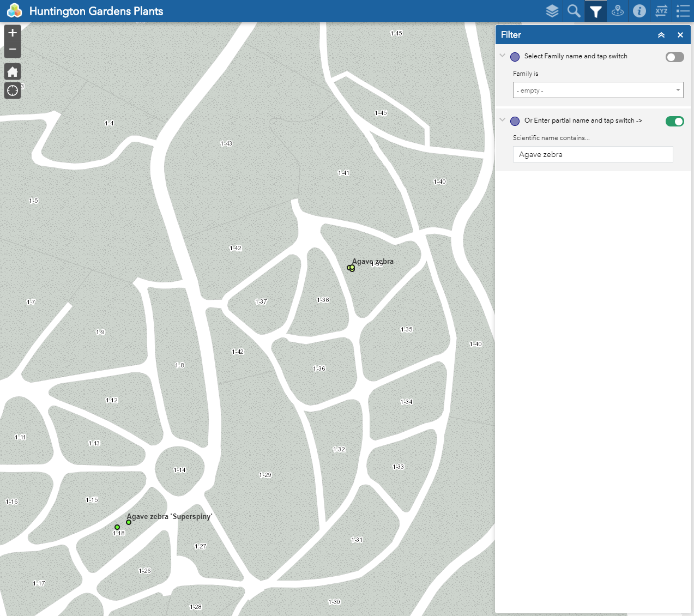This screenshot has height=616, width=694.
Task: Click the Huntington Gardens Plants title
Action: tap(95, 10)
